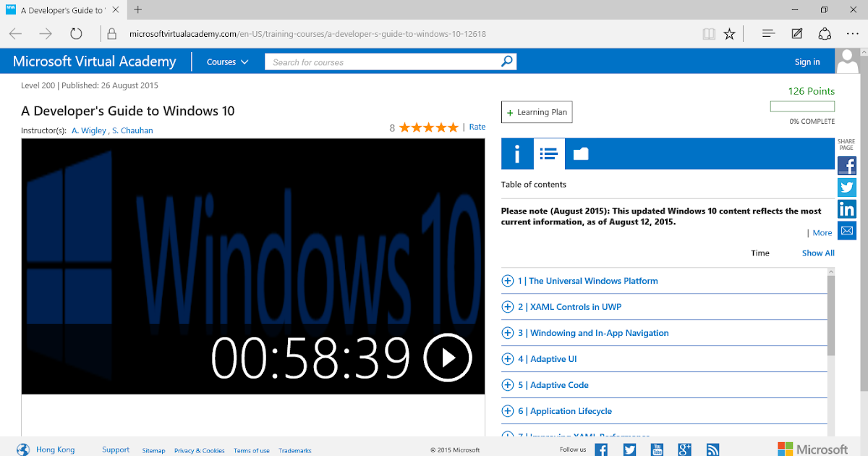Click the browser forward arrow

click(x=46, y=34)
